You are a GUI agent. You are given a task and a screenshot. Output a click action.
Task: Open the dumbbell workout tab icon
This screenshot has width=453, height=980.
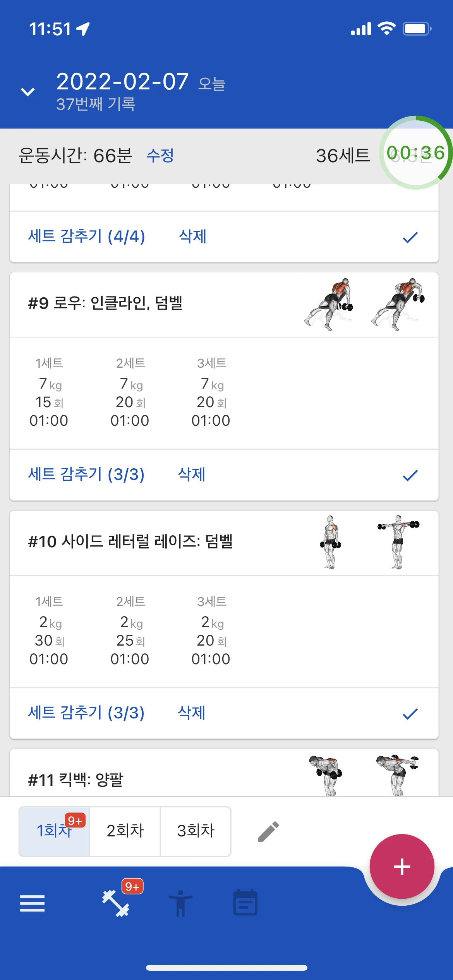116,903
